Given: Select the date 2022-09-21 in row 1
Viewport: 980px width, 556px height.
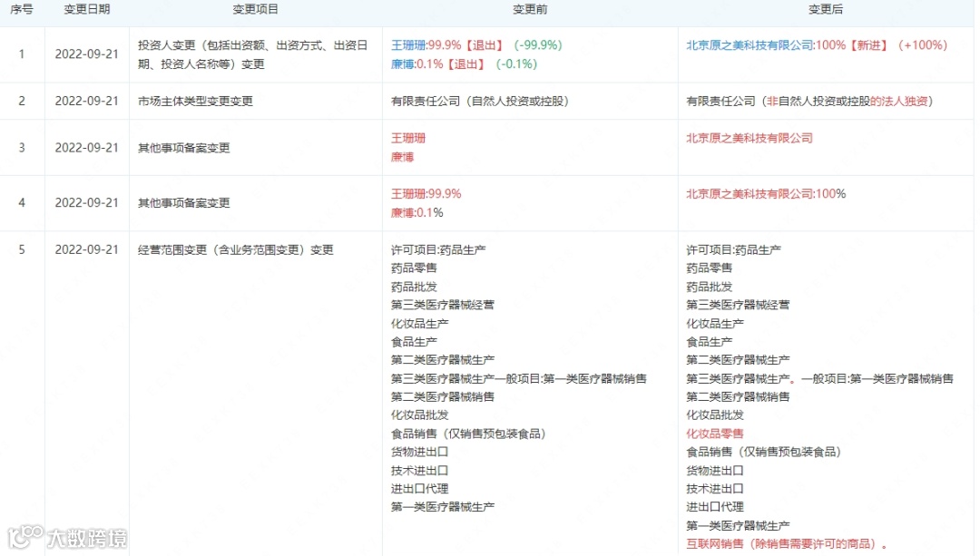Looking at the screenshot, I should [87, 54].
